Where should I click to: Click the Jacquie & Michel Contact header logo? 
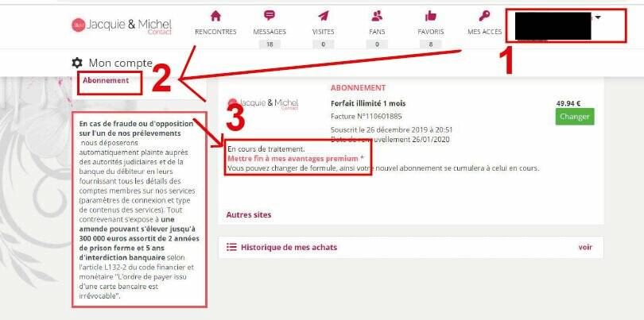(x=122, y=25)
